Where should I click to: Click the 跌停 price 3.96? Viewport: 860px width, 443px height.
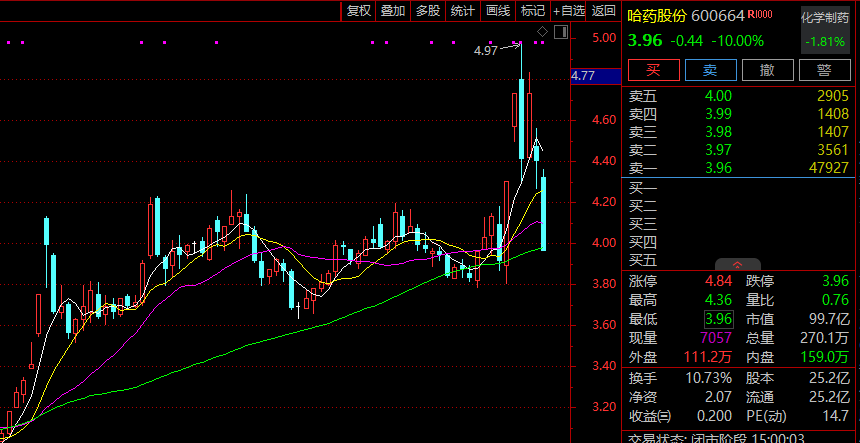click(835, 282)
